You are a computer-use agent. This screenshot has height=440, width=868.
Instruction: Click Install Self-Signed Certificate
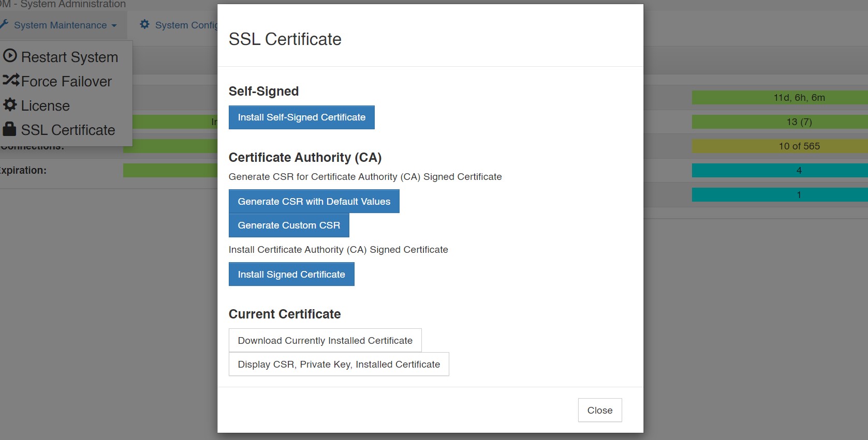pos(302,117)
